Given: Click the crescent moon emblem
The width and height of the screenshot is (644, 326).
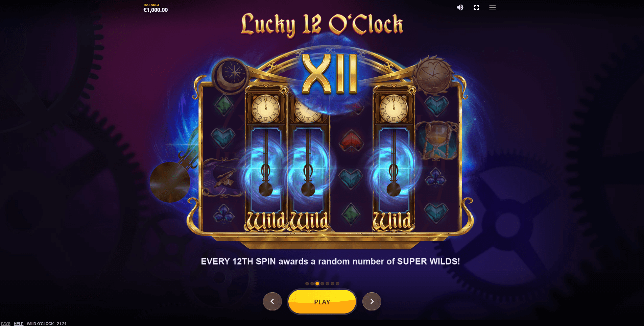Looking at the screenshot, I should coord(231,75).
